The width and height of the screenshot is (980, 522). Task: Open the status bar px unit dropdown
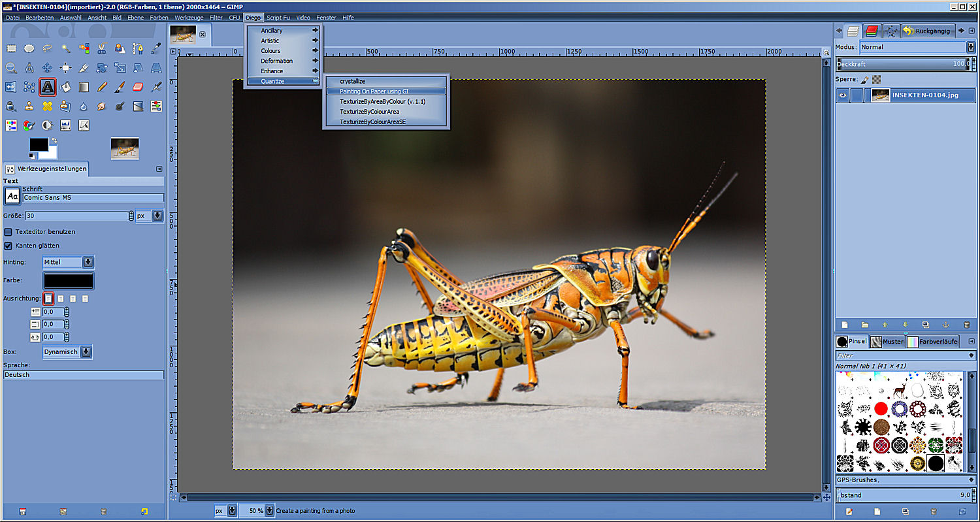[226, 510]
